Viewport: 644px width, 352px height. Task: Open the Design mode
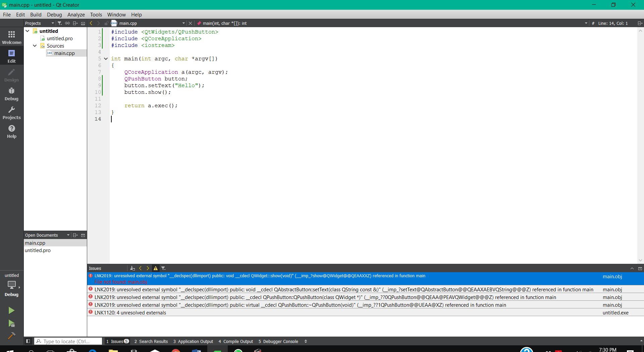click(x=12, y=75)
